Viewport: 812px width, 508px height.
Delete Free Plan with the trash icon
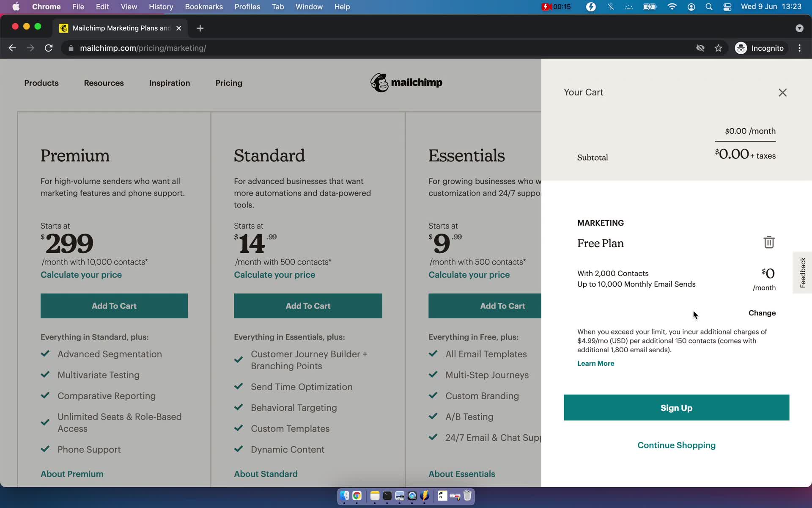(769, 242)
